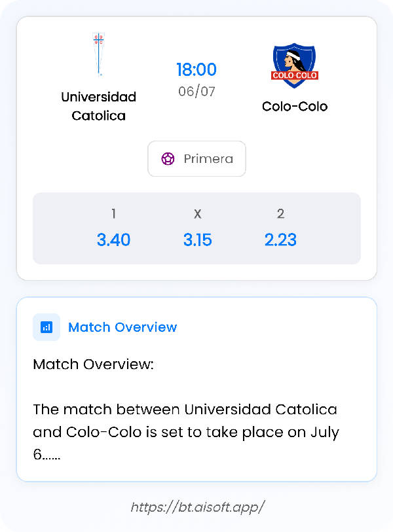Expand the odds panel for more markets
Screen dimensions: 393x532
click(x=196, y=228)
